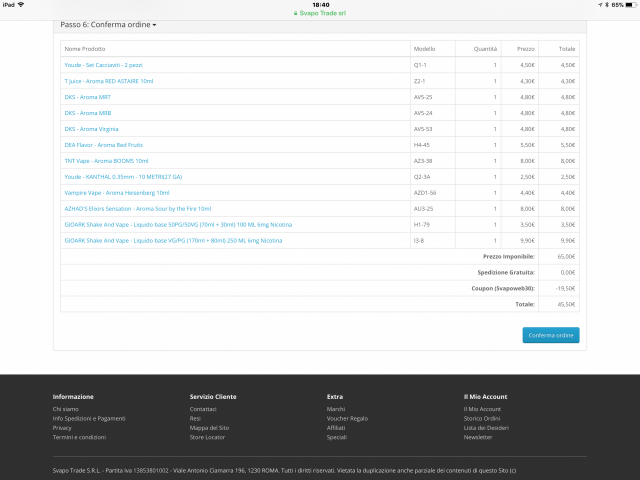Open Contattaci footer link
Image resolution: width=640 pixels, height=480 pixels.
tap(203, 409)
